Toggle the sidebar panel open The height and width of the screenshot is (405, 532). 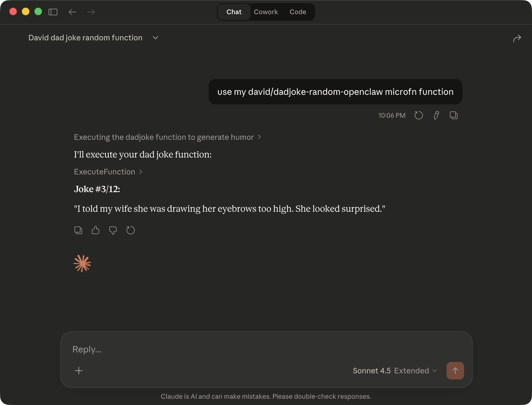point(53,12)
